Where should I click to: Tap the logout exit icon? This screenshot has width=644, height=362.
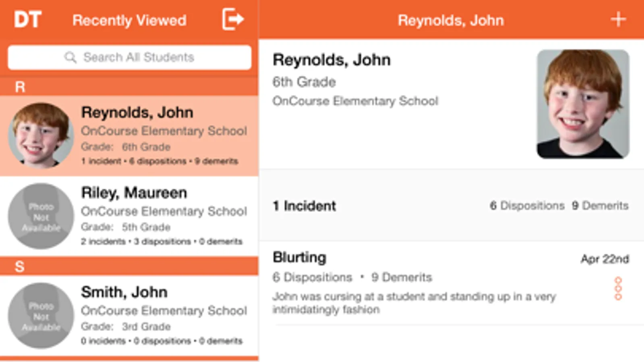pos(233,19)
